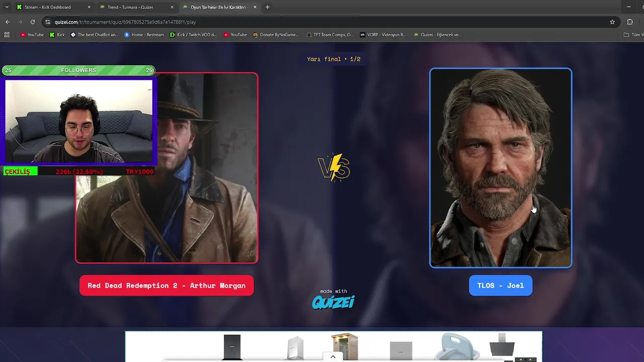Image resolution: width=644 pixels, height=362 pixels.
Task: Open The best ChatBot bookmark
Action: (x=94, y=35)
